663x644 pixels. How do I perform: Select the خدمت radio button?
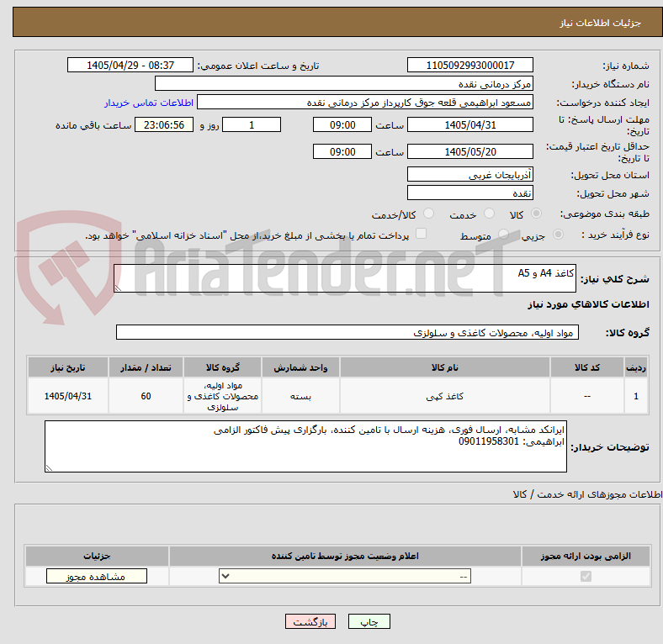pyautogui.click(x=489, y=214)
